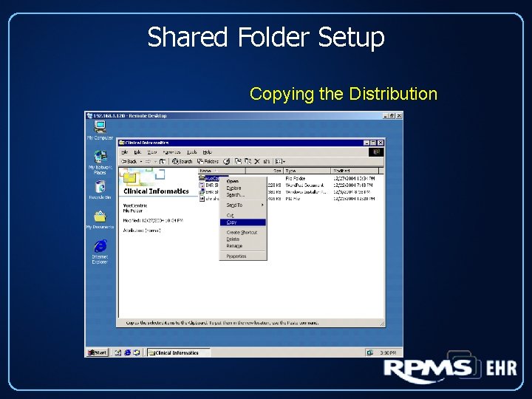Open the Tools menu

point(191,152)
